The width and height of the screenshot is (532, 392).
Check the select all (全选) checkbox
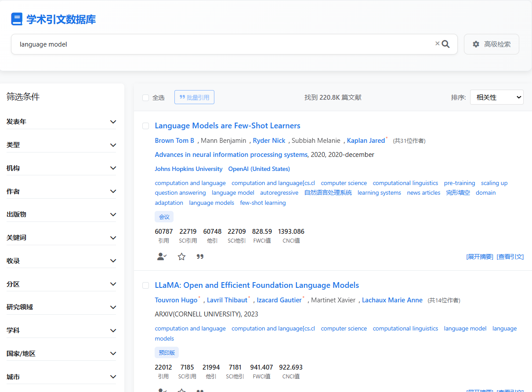click(146, 98)
